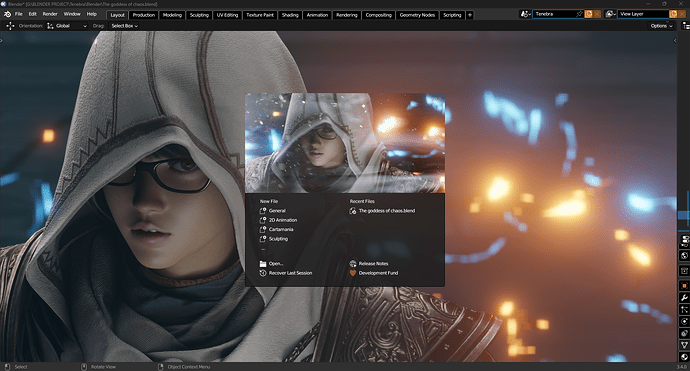Switch to the Rendering workspace tab
690x371 pixels.
pos(347,15)
